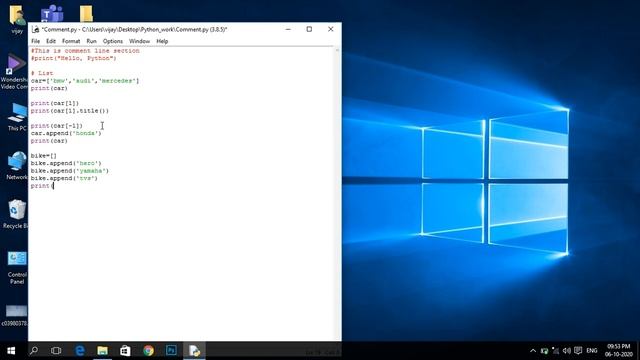Close the Comment.py editor window

pyautogui.click(x=331, y=29)
